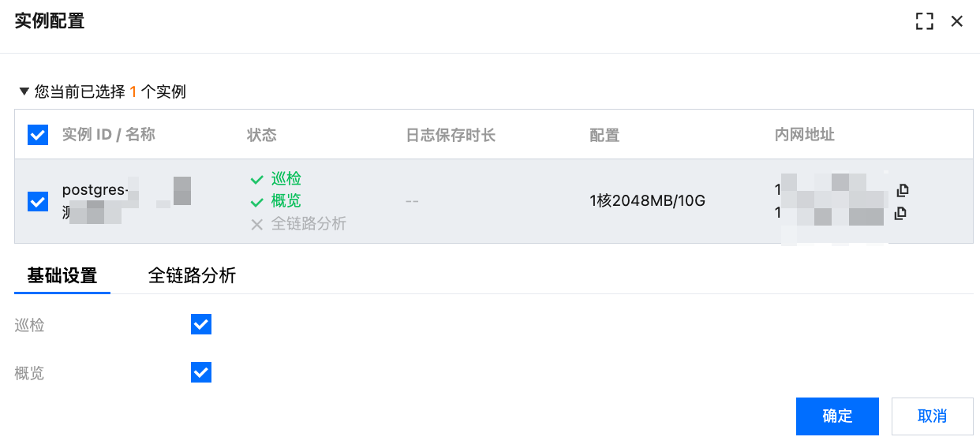
Task: Disable the 巡检 setting checkbox
Action: [x=201, y=324]
